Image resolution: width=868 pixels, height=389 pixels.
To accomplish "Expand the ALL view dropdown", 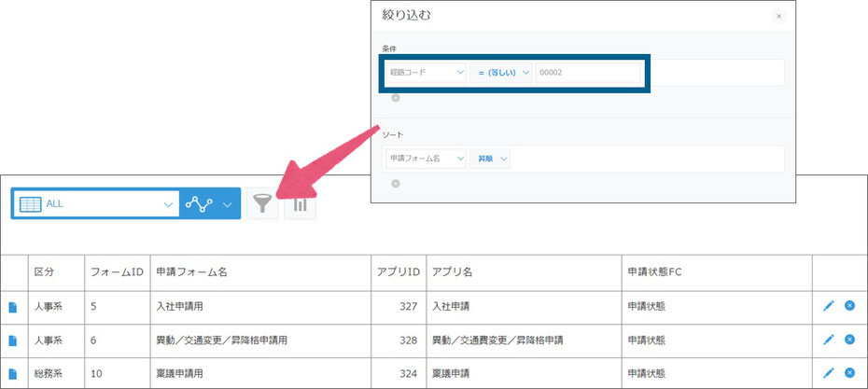I will [x=168, y=203].
